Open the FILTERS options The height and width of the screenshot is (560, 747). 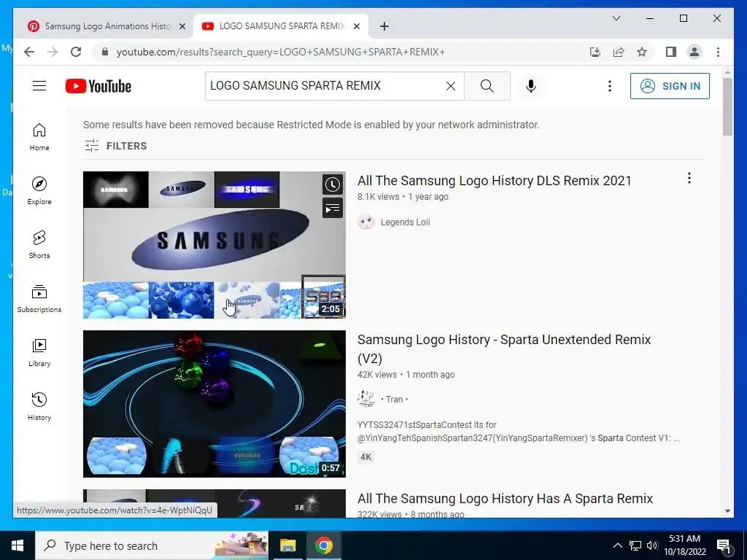(115, 146)
